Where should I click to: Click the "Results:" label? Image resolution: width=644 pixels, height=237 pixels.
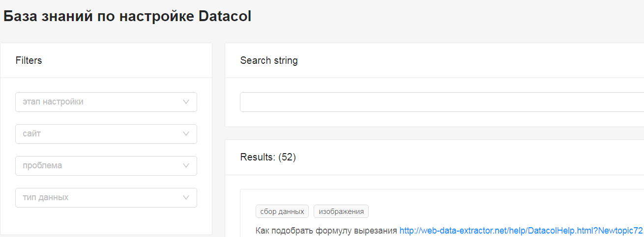258,158
